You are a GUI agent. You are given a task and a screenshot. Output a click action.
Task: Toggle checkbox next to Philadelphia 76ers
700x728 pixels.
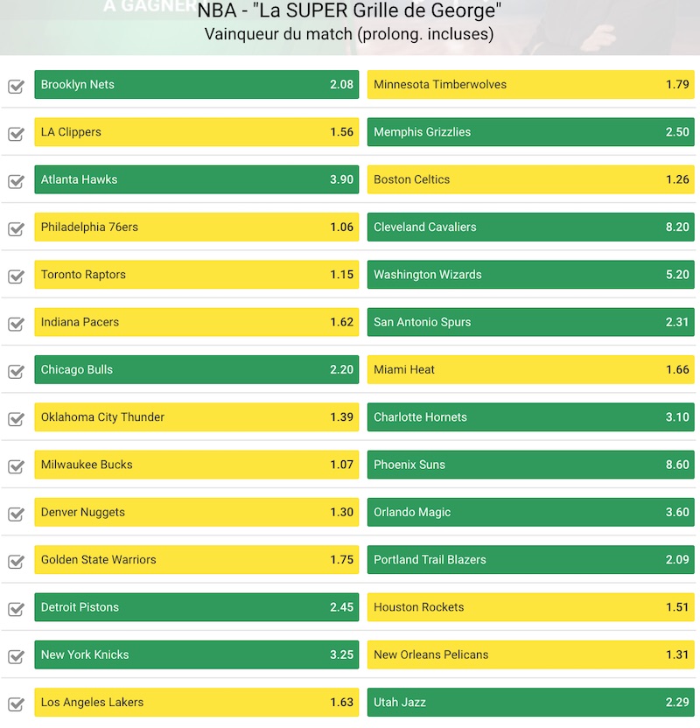pyautogui.click(x=16, y=229)
